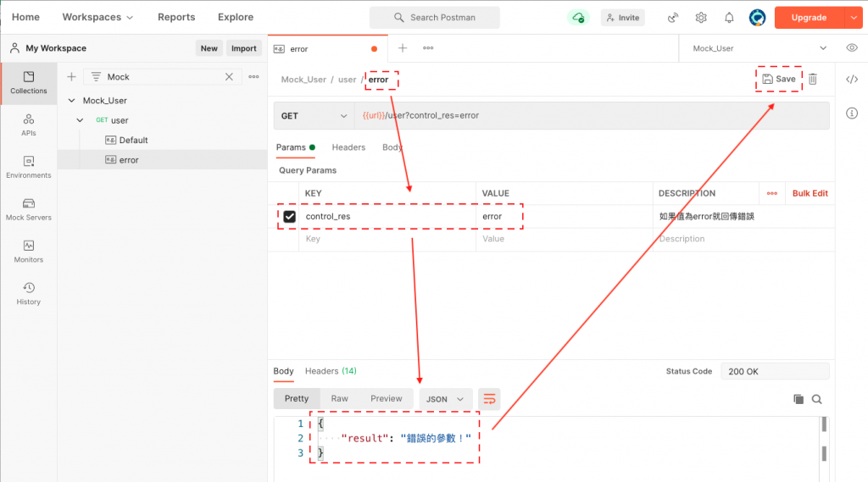The height and width of the screenshot is (482, 868).
Task: Click the empty Key cell in params
Action: coord(387,239)
